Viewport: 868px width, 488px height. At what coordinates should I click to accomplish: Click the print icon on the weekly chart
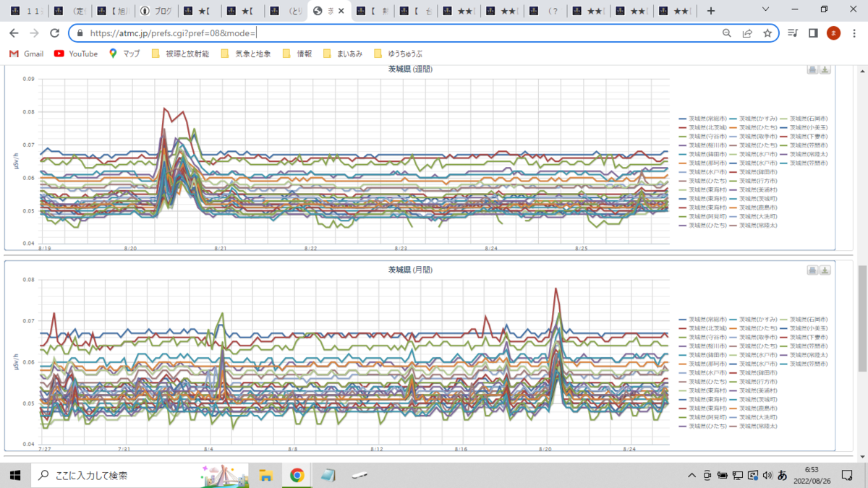(812, 69)
